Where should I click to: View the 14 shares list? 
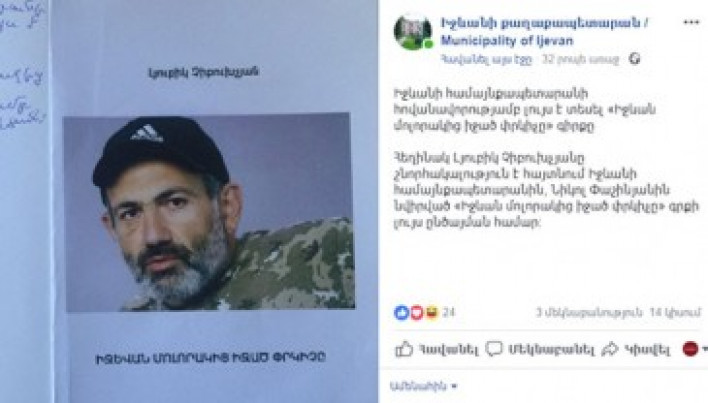[675, 312]
